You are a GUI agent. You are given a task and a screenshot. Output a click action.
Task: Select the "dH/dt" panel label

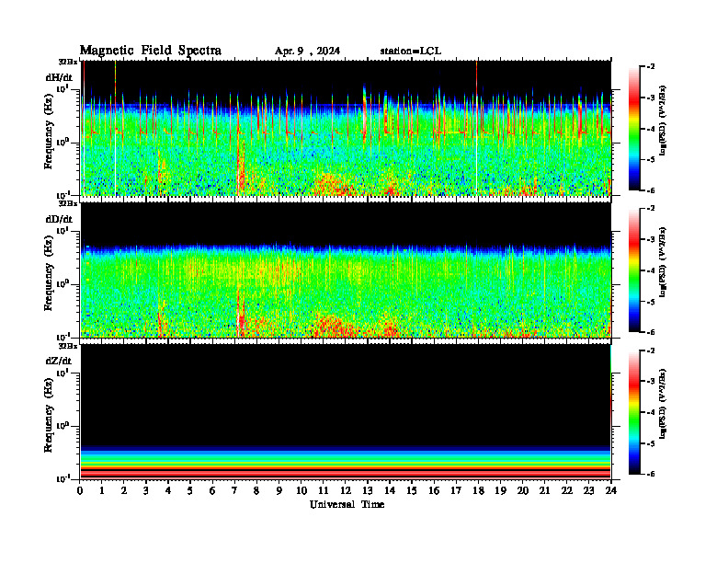tap(59, 76)
